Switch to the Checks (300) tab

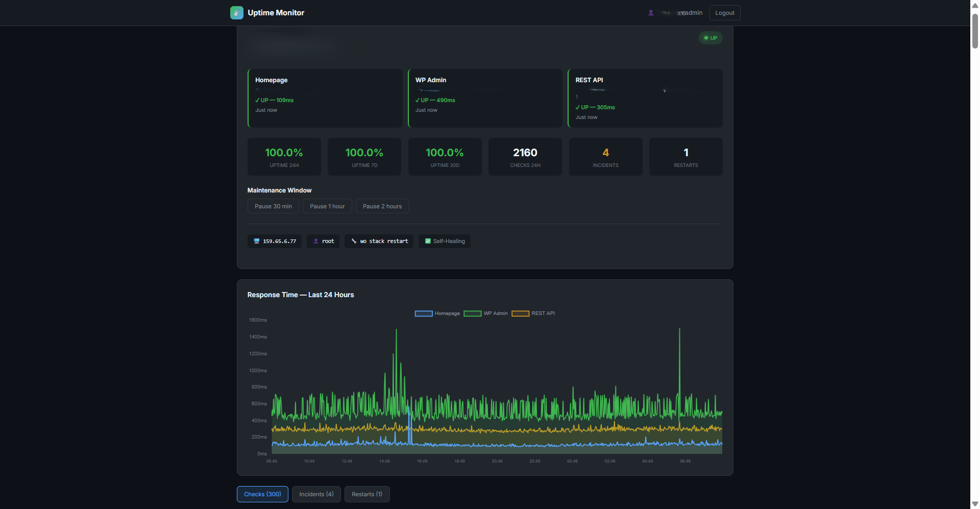pyautogui.click(x=262, y=494)
